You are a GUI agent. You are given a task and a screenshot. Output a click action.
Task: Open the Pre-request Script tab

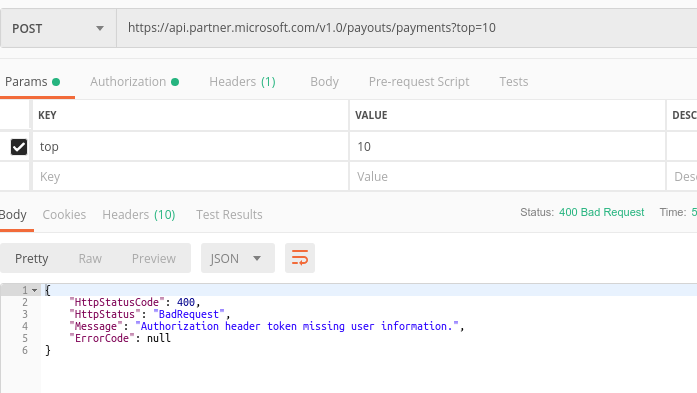(x=419, y=82)
